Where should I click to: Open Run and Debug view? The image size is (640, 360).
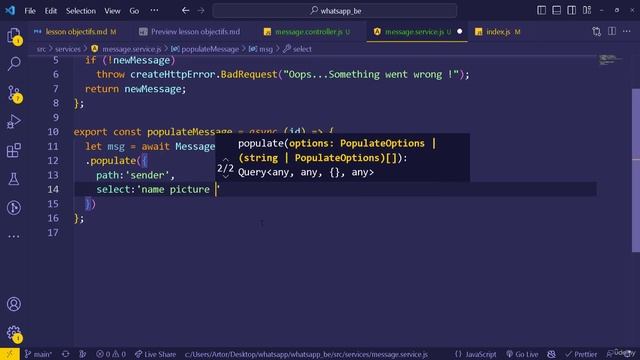[14, 122]
